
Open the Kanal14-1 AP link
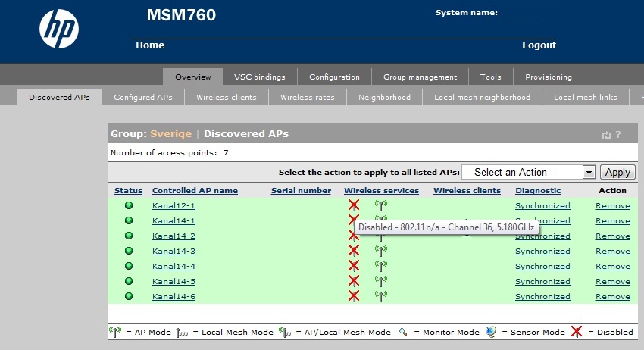click(x=174, y=221)
